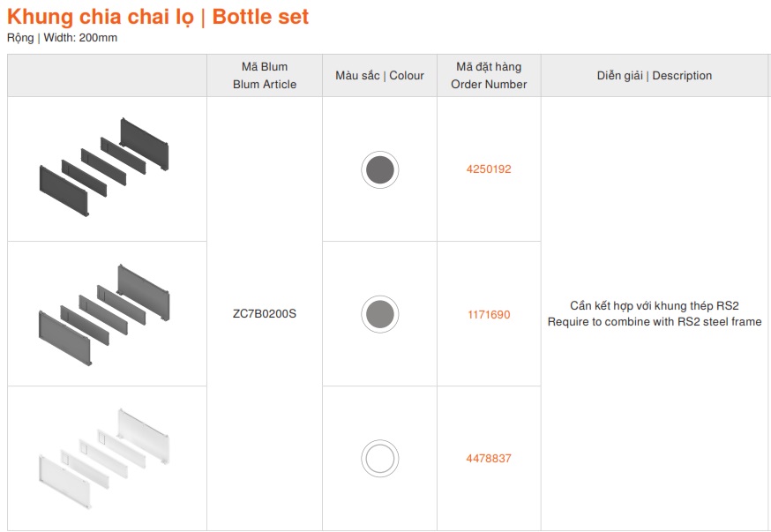Click the "Mã Blum / Blum Article" column header
771x532 pixels.
click(265, 76)
